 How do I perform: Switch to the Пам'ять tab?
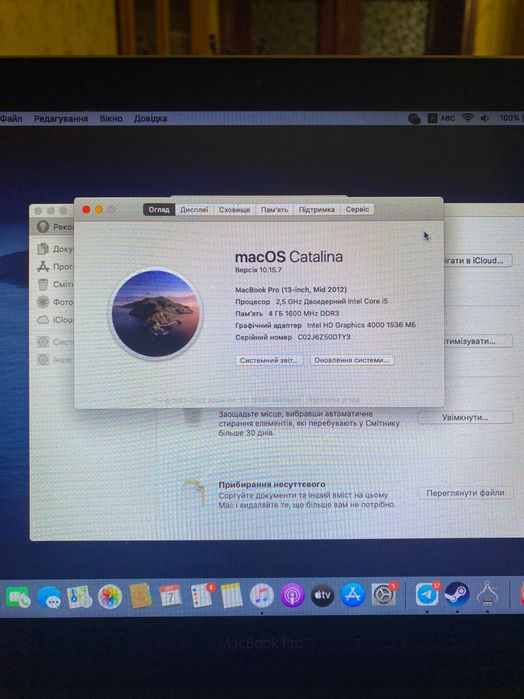point(274,210)
